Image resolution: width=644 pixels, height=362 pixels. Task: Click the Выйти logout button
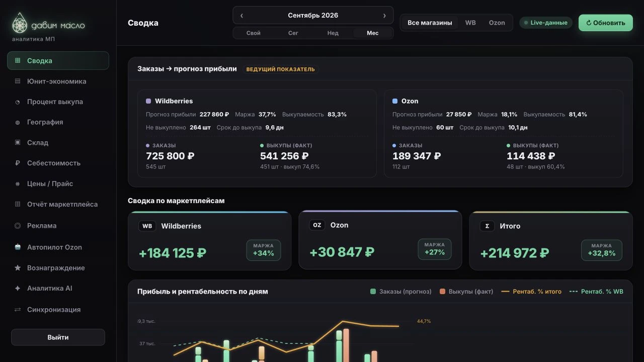[58, 337]
